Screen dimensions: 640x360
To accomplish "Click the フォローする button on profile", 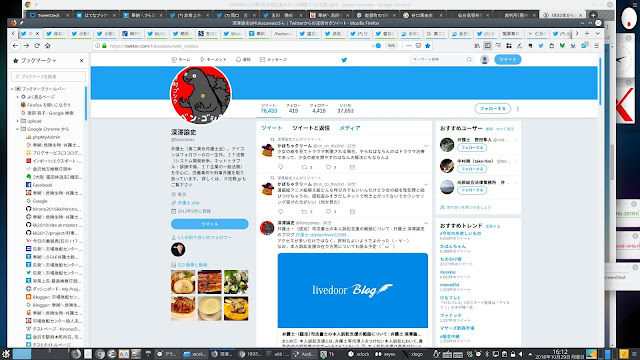I will [492, 109].
